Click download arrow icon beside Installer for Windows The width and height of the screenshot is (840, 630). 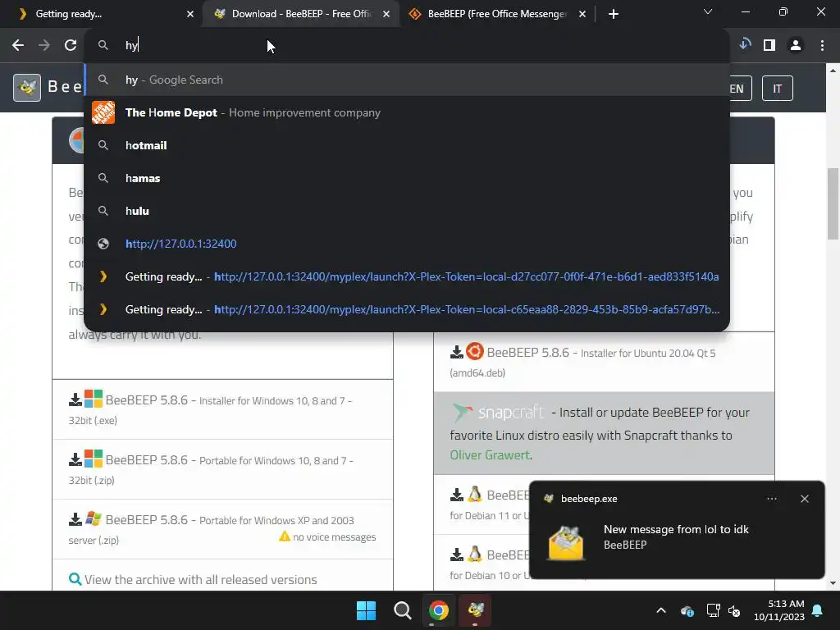tap(75, 399)
